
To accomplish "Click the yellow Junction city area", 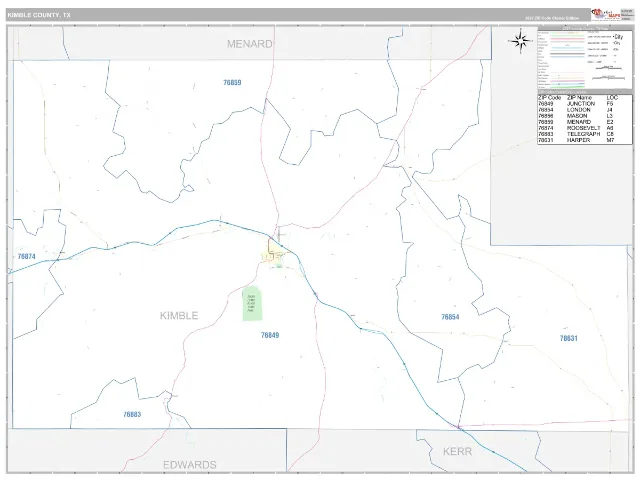I will tap(273, 256).
